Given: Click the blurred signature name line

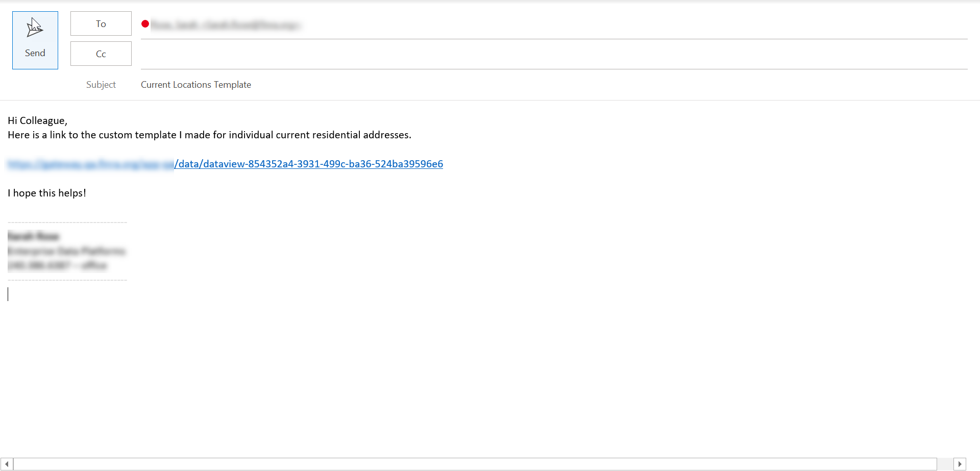Looking at the screenshot, I should (34, 236).
